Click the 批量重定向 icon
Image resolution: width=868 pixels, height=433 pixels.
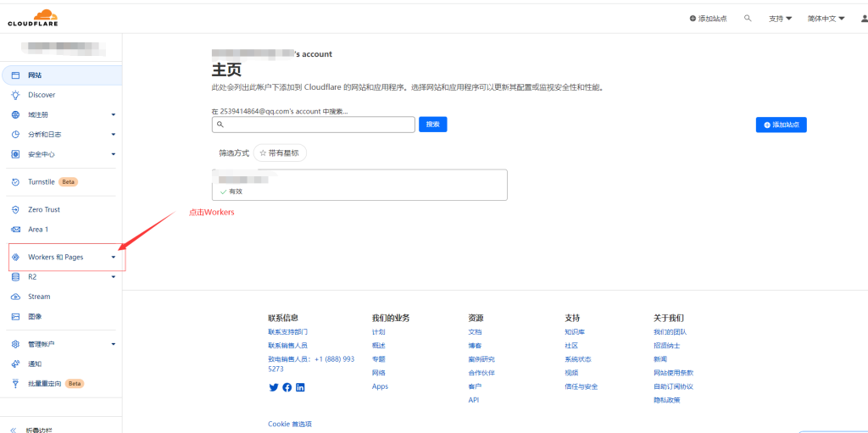click(x=16, y=384)
